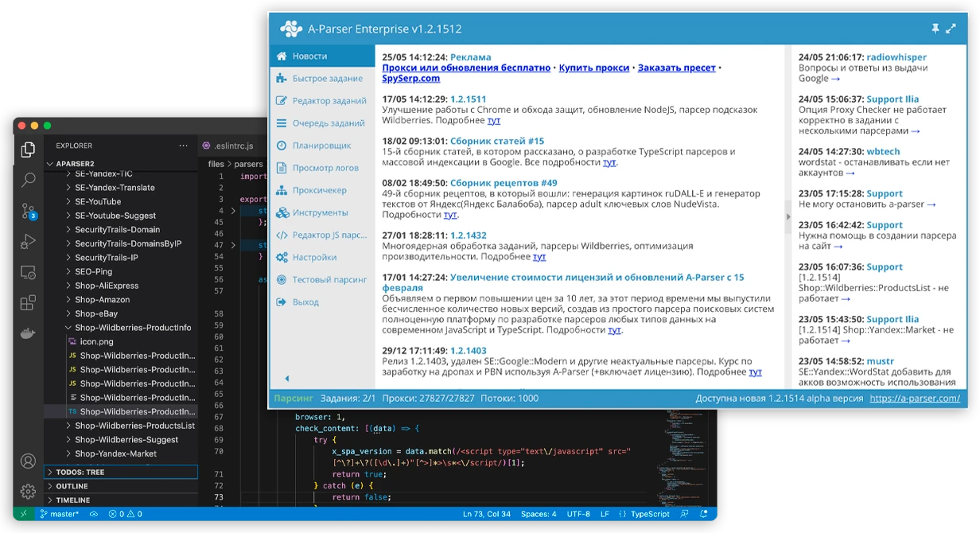Click LF line ending in status bar
Viewport: 980px width, 533px height.
[x=605, y=514]
